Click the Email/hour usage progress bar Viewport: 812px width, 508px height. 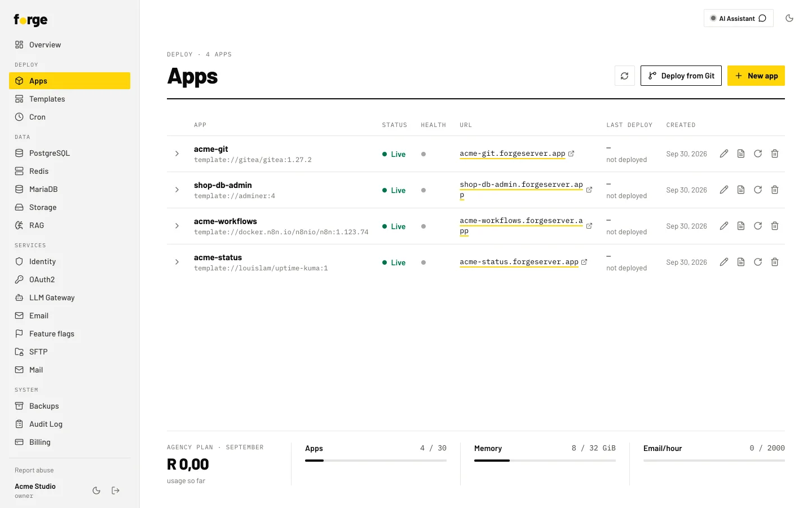(x=714, y=461)
